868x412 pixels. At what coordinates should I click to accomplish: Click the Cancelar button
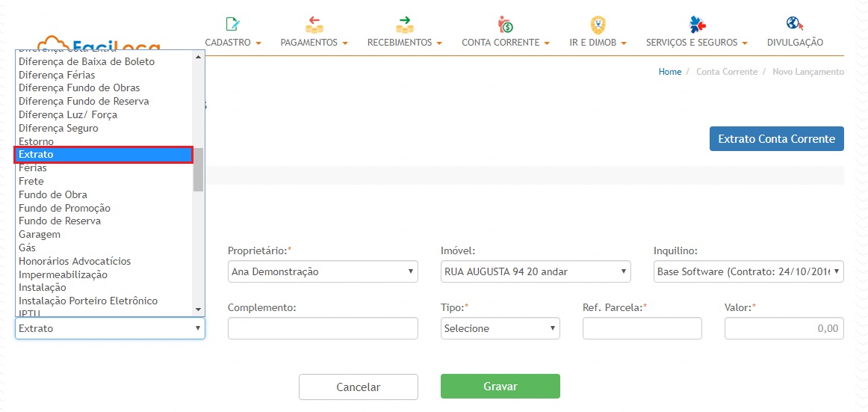coord(359,387)
